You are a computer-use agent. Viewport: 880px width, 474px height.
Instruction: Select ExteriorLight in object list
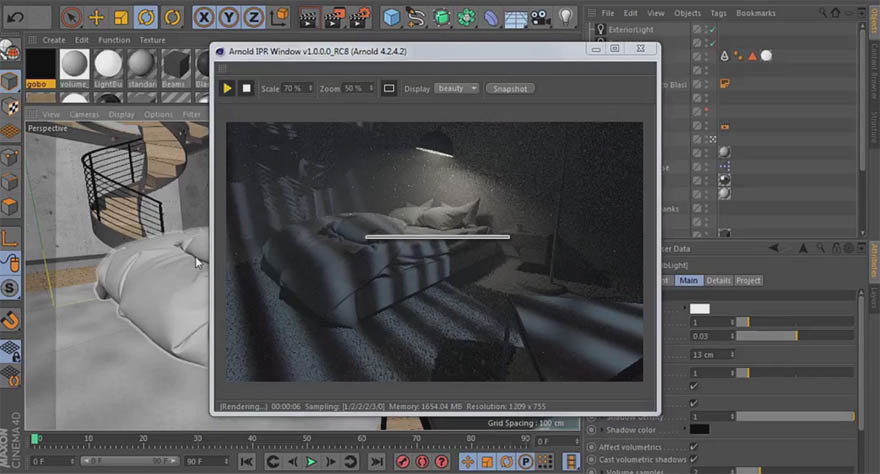pyautogui.click(x=631, y=29)
